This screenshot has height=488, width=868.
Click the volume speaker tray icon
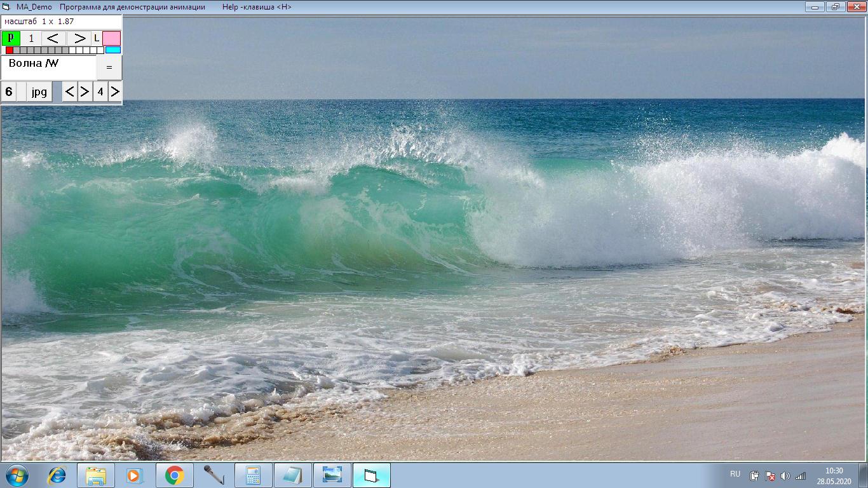pos(785,476)
